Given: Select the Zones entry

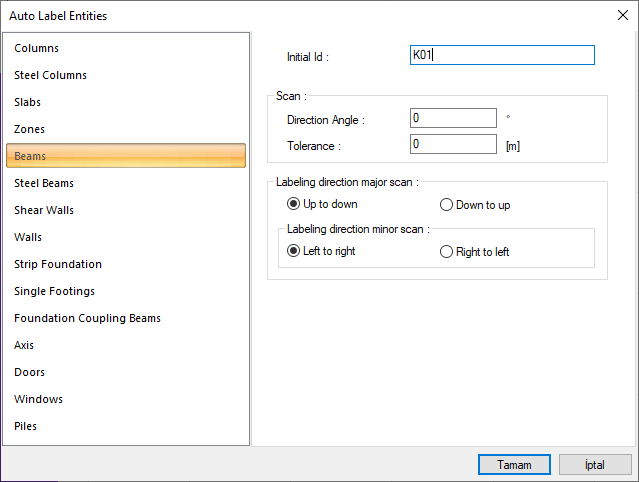Looking at the screenshot, I should pyautogui.click(x=30, y=129).
